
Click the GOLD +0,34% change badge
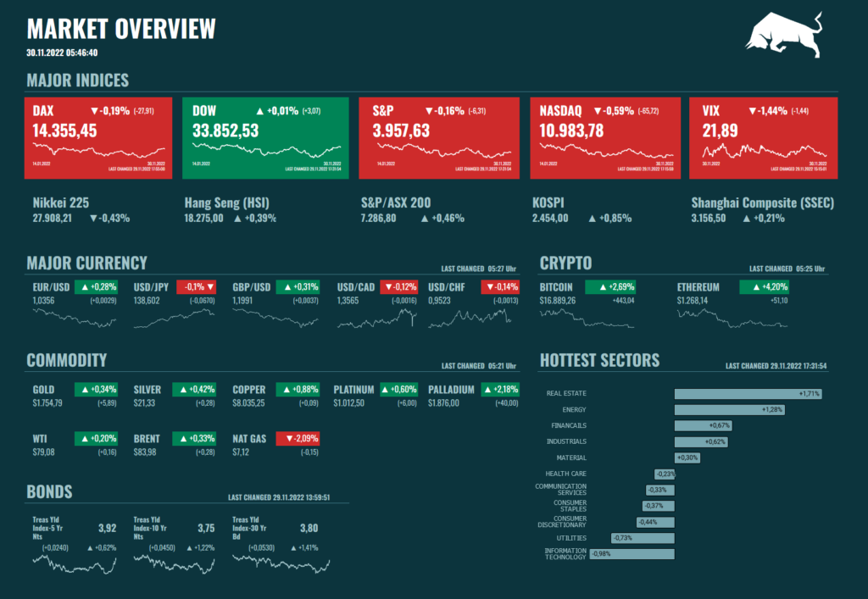pyautogui.click(x=96, y=390)
